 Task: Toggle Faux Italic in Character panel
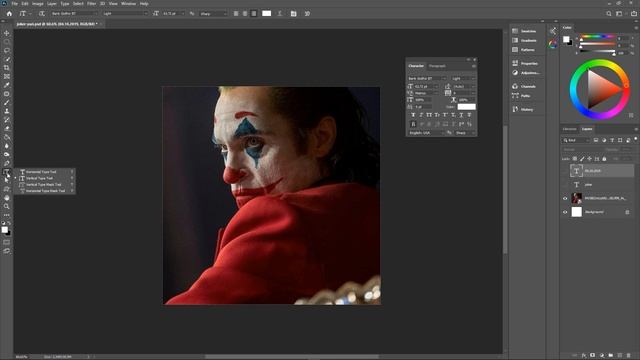pyautogui.click(x=421, y=115)
